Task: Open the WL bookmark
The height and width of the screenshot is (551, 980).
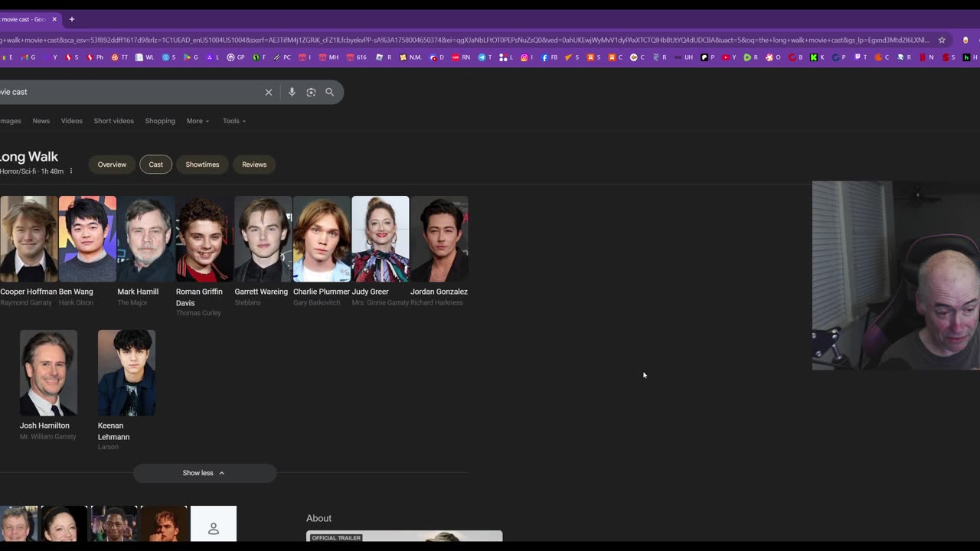Action: coord(145,57)
